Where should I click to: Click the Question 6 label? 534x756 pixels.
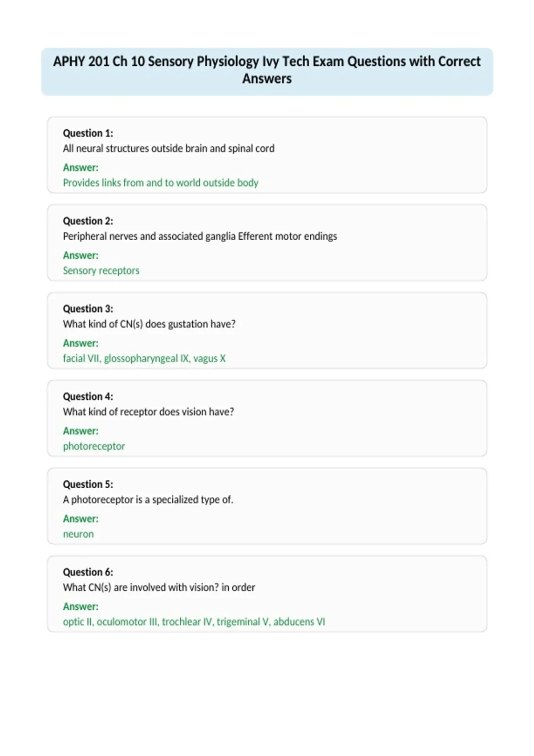tap(88, 572)
